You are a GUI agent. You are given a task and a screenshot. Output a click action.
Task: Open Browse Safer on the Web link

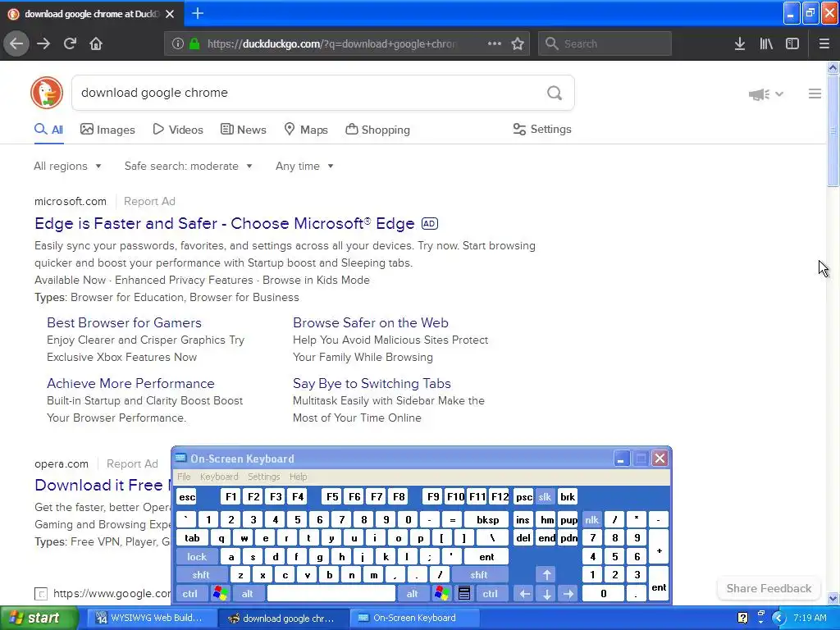[371, 322]
